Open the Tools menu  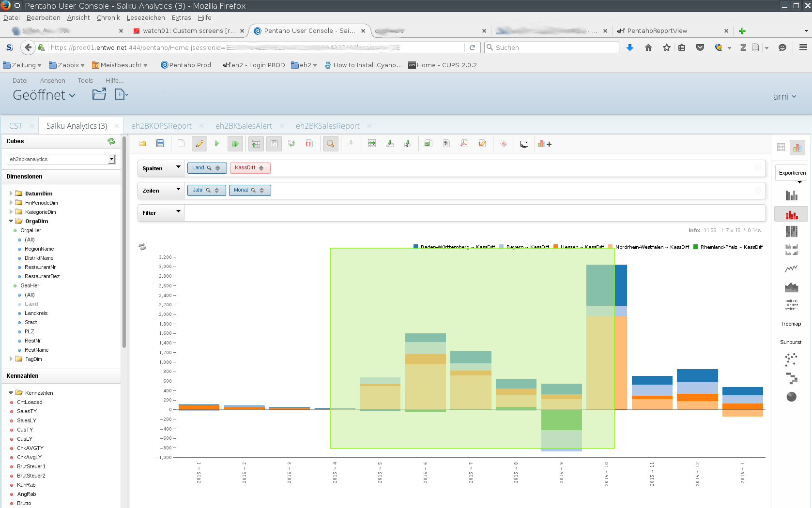(x=85, y=81)
